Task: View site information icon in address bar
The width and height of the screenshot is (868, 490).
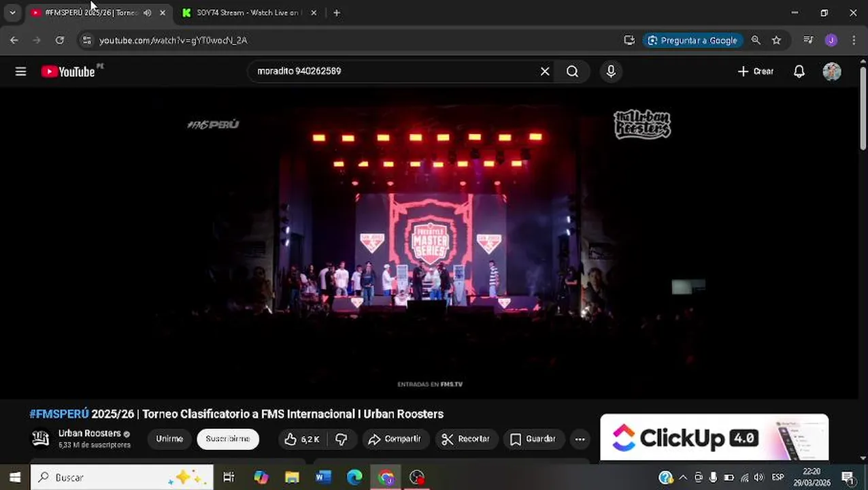Action: pos(86,40)
